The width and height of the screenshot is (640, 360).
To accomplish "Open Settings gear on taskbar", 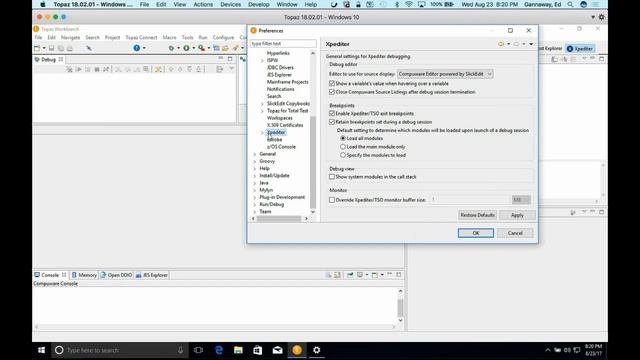I will (x=317, y=350).
